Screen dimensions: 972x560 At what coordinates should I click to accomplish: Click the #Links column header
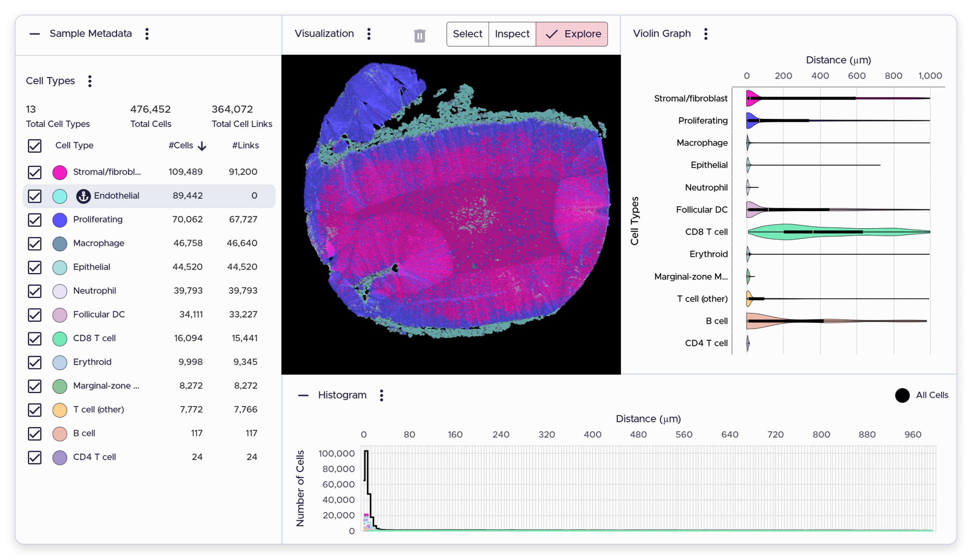tap(246, 145)
